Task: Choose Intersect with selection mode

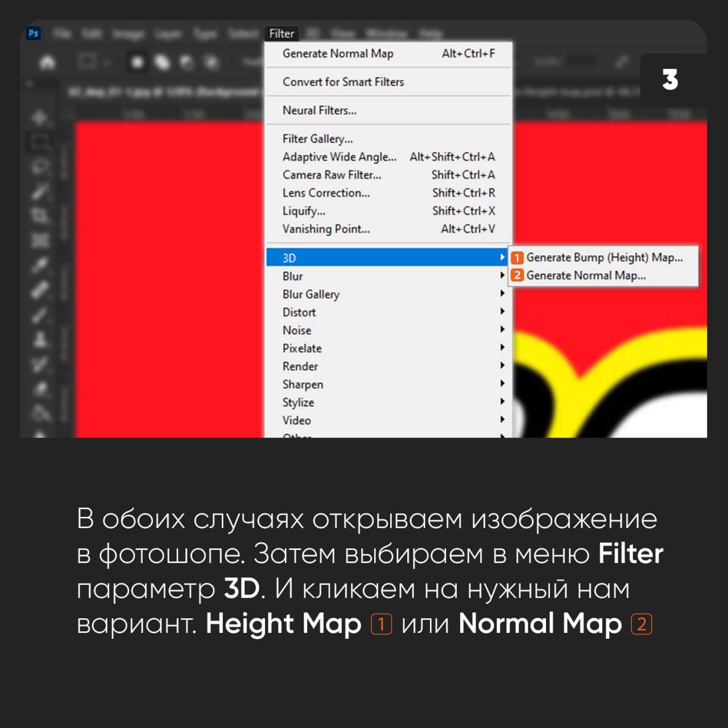Action: (211, 61)
